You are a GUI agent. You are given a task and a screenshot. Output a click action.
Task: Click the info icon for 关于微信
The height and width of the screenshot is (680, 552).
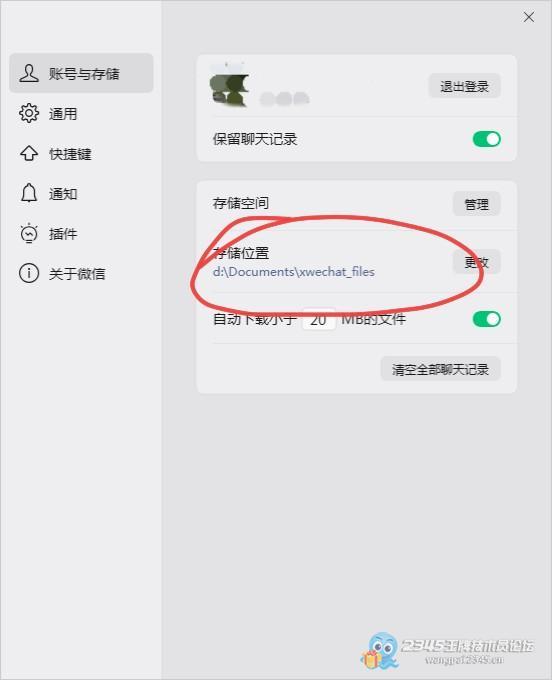[x=29, y=273]
